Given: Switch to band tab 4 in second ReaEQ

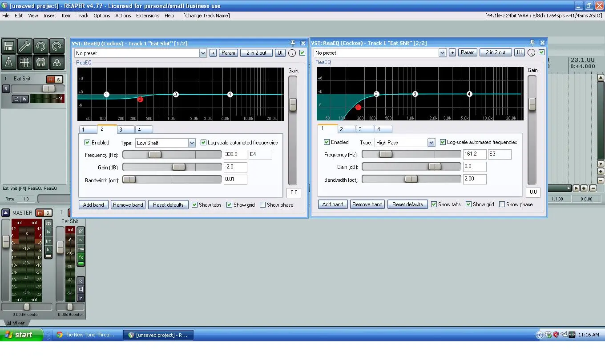Looking at the screenshot, I should (383, 129).
